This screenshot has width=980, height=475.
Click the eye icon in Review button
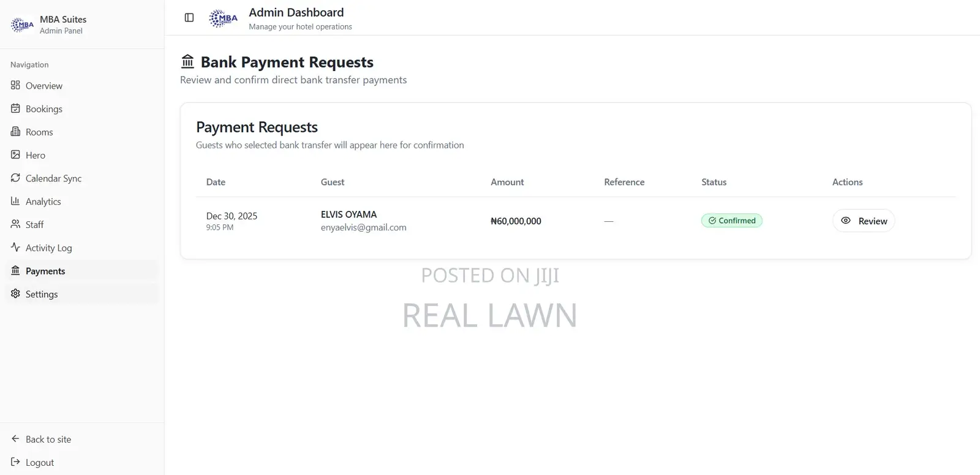846,221
